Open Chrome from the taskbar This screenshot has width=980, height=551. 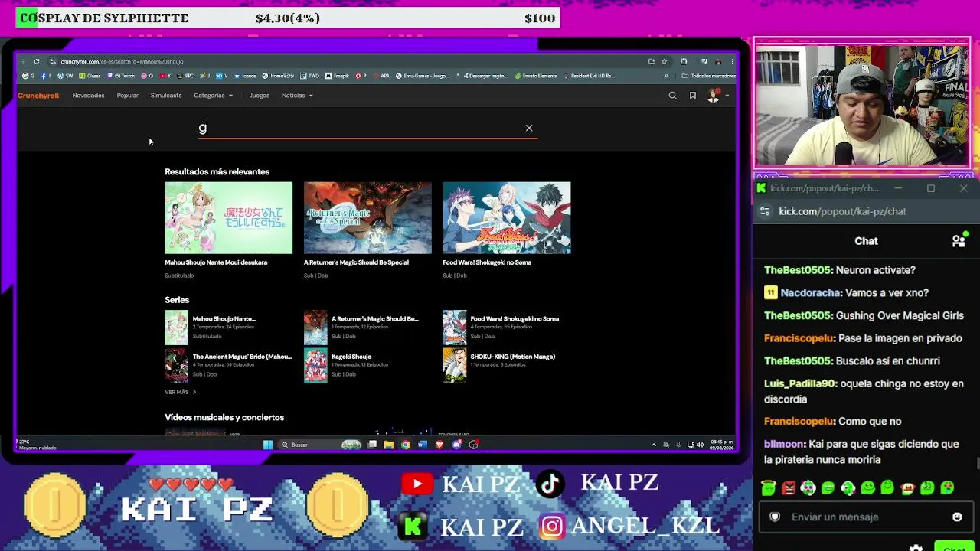[406, 445]
